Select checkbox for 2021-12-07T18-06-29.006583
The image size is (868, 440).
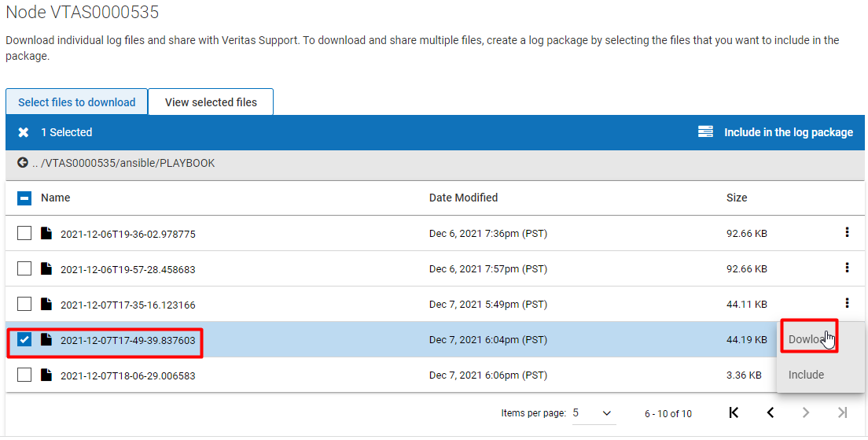pyautogui.click(x=24, y=375)
